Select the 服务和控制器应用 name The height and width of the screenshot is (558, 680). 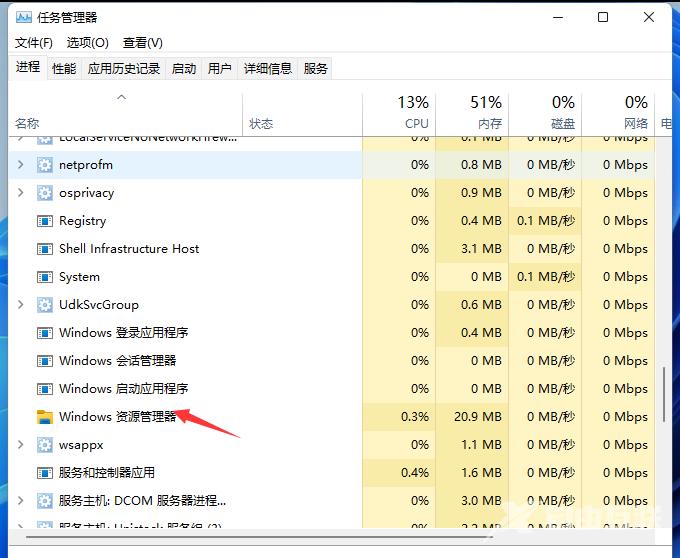coord(107,473)
